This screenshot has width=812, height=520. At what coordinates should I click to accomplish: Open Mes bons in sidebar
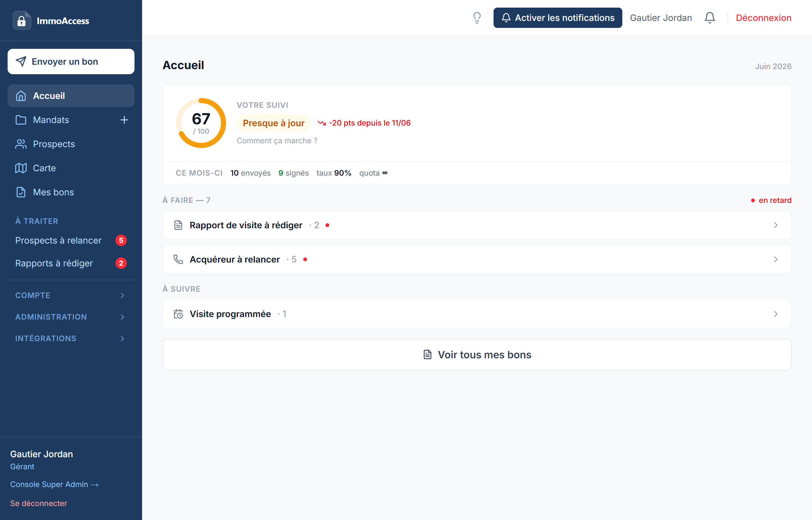71,192
